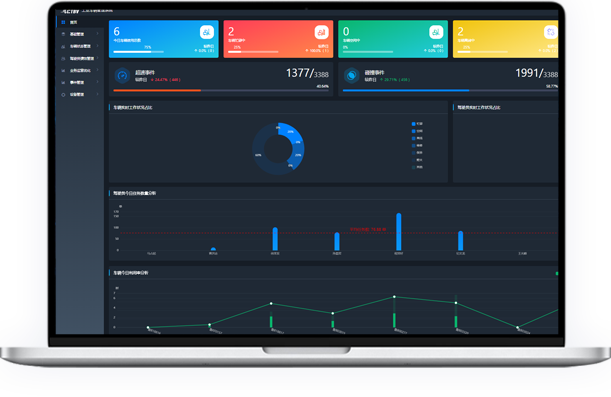Click the circle icon of the last sidebar entry

tap(63, 95)
